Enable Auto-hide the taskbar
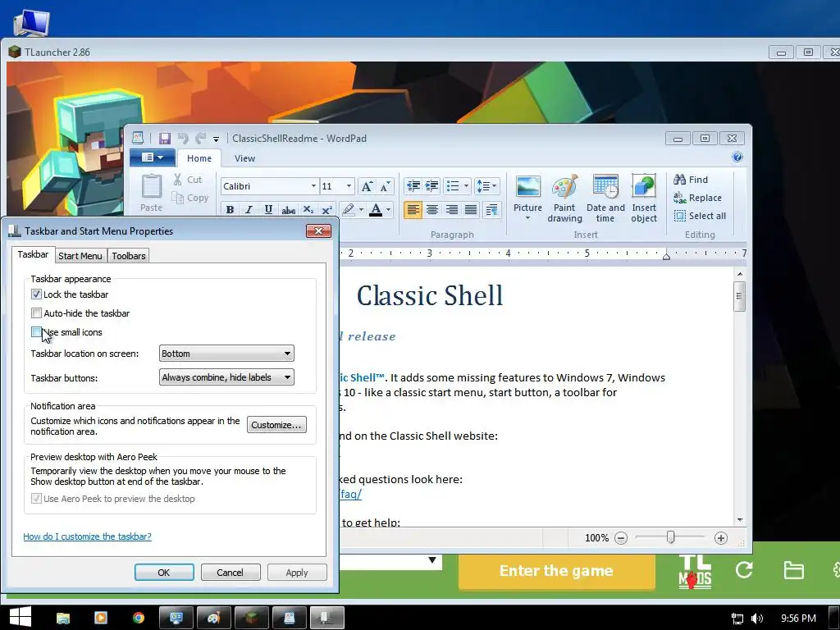Viewport: 840px width, 630px height. click(x=36, y=313)
